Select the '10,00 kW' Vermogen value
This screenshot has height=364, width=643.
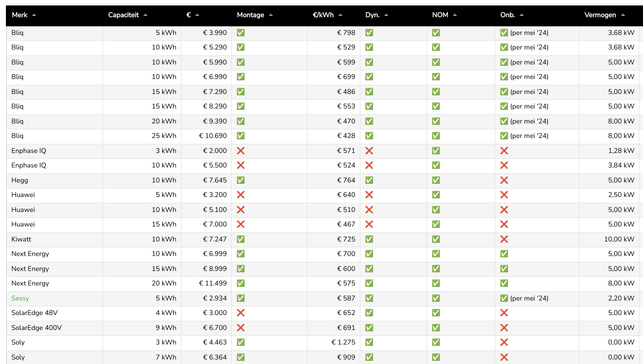[619, 239]
